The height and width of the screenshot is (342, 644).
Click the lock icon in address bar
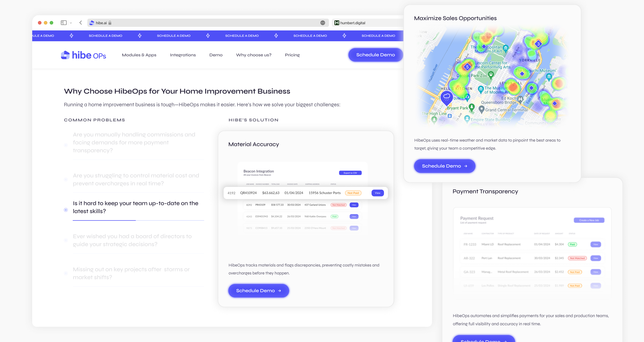(x=110, y=23)
